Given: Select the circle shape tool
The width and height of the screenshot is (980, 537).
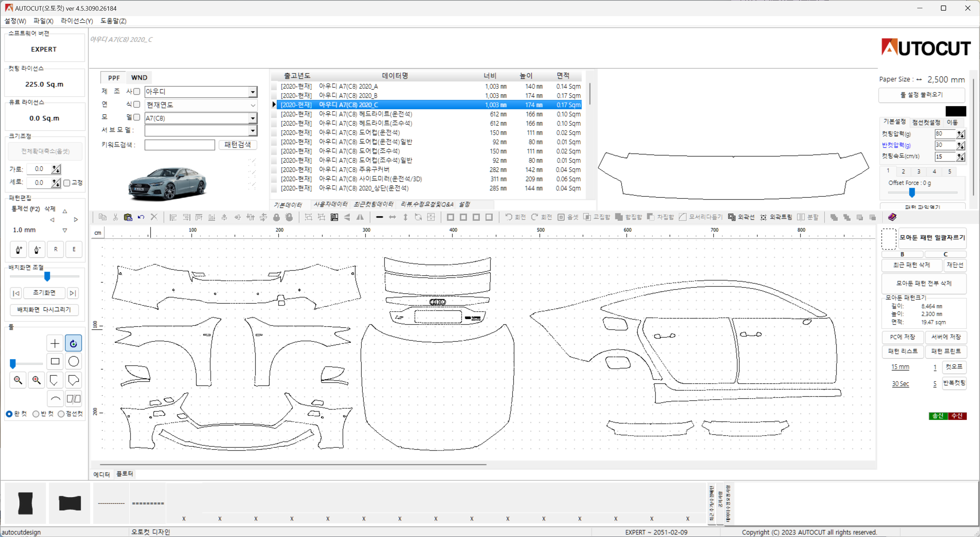Looking at the screenshot, I should tap(73, 361).
